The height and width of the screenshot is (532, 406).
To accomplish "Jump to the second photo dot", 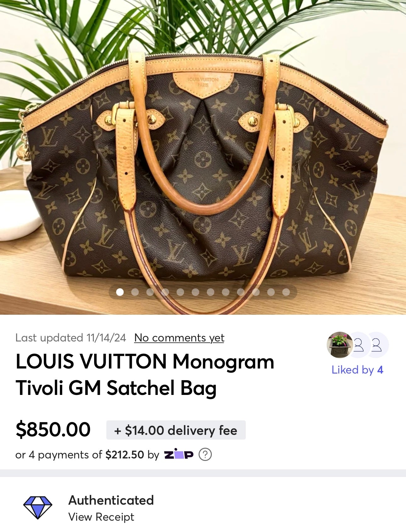I will click(135, 292).
